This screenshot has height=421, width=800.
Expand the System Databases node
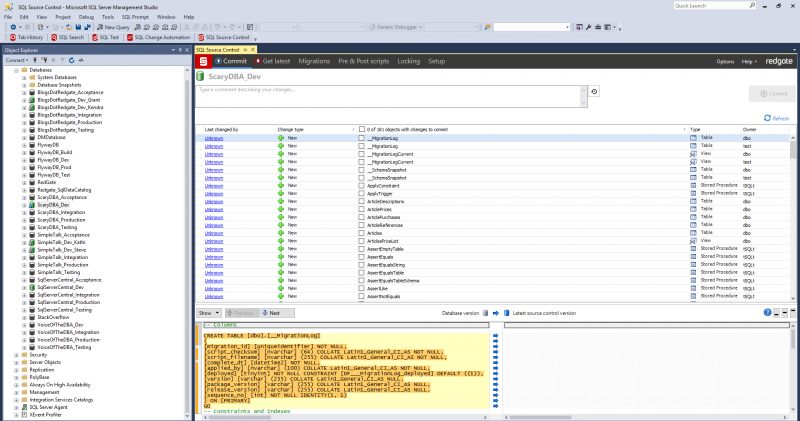[24, 78]
